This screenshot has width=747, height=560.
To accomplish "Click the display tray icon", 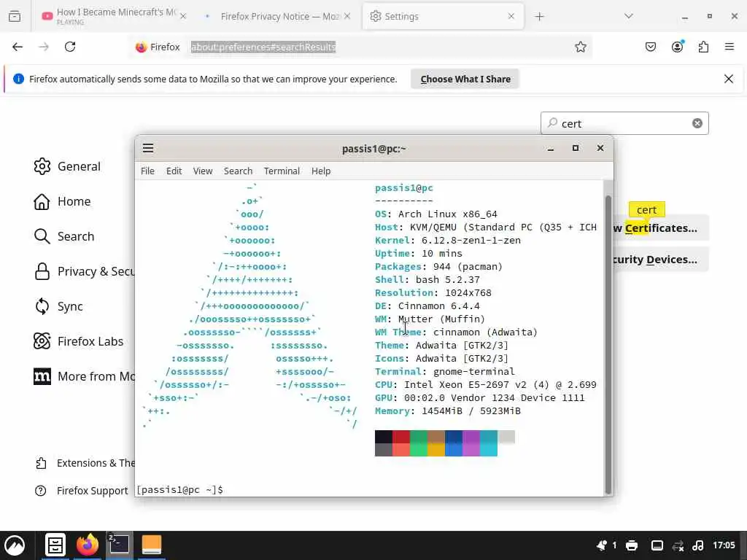I will click(x=657, y=545).
